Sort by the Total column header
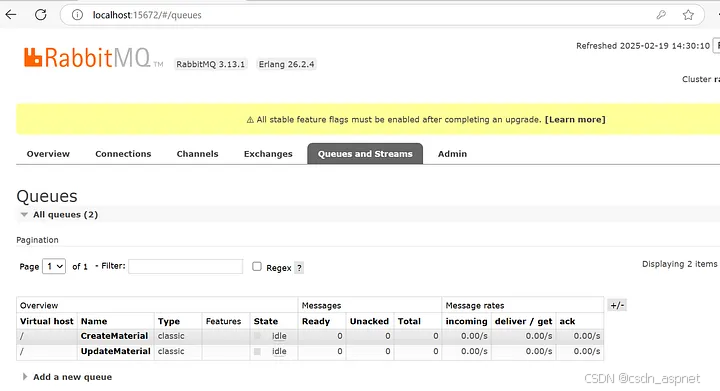This screenshot has width=720, height=391. 409,321
